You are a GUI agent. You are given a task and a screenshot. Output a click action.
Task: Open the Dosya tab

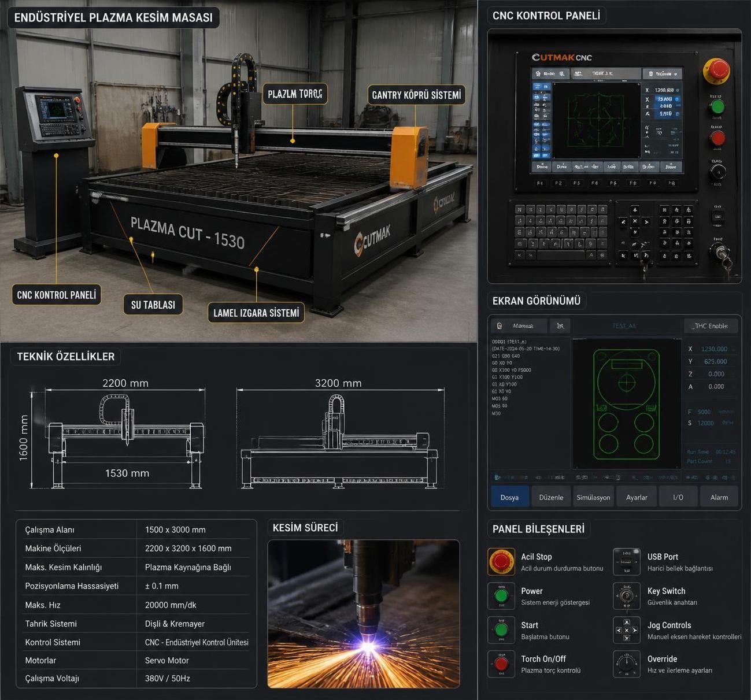(509, 497)
